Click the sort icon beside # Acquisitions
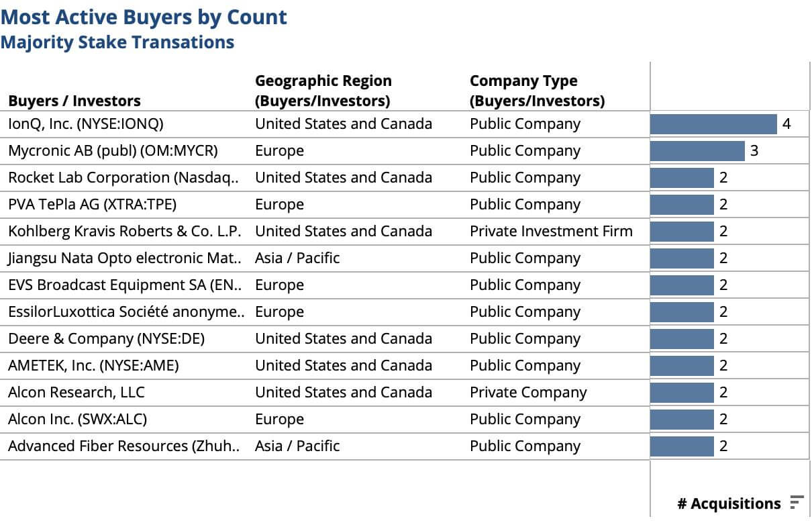Screen dimensions: 812x529 797,502
